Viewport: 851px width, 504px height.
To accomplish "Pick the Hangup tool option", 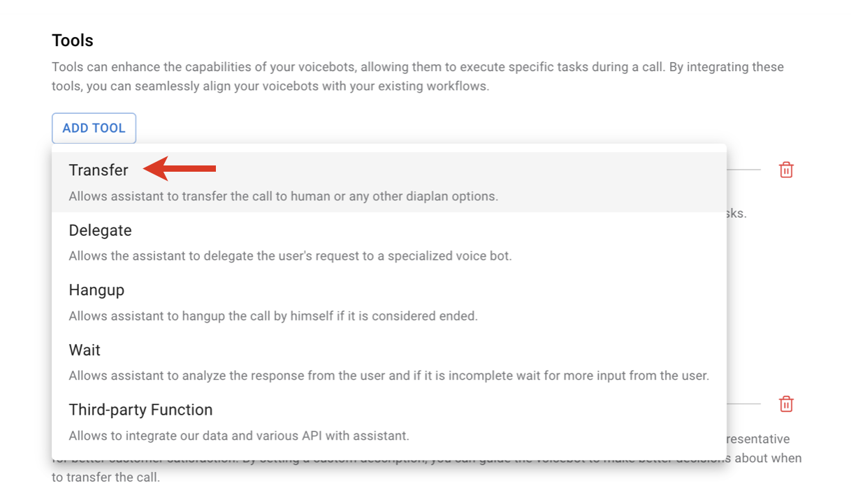I will pos(96,290).
